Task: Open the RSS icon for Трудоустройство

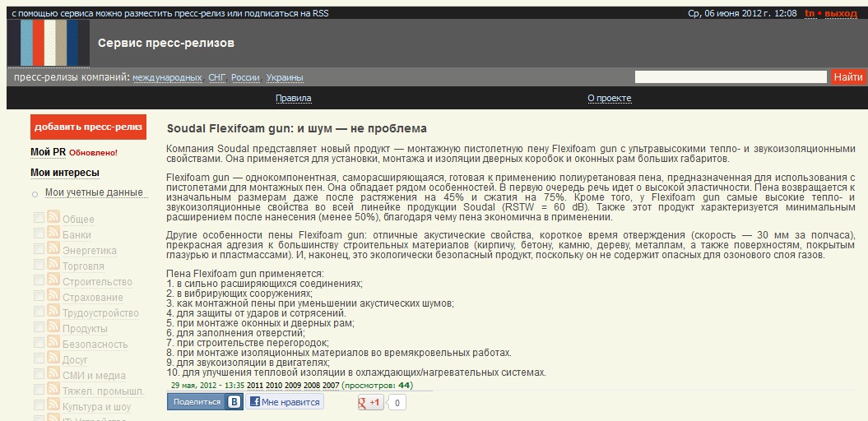Action: pyautogui.click(x=53, y=310)
